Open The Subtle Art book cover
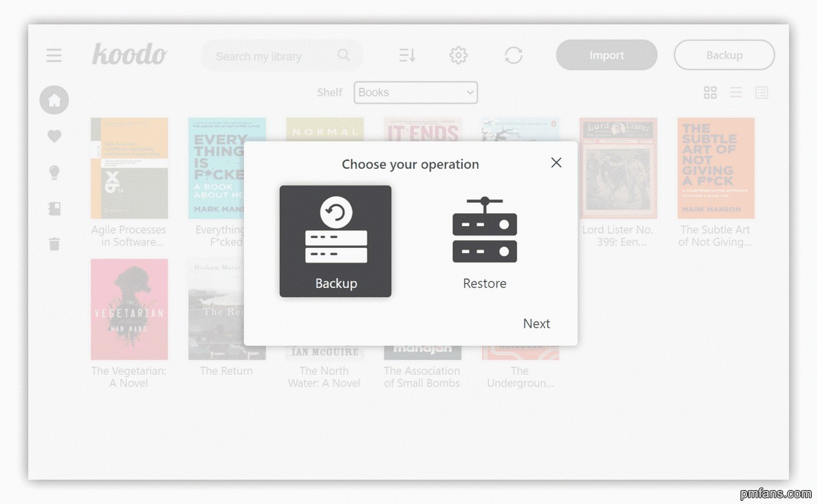 (716, 168)
